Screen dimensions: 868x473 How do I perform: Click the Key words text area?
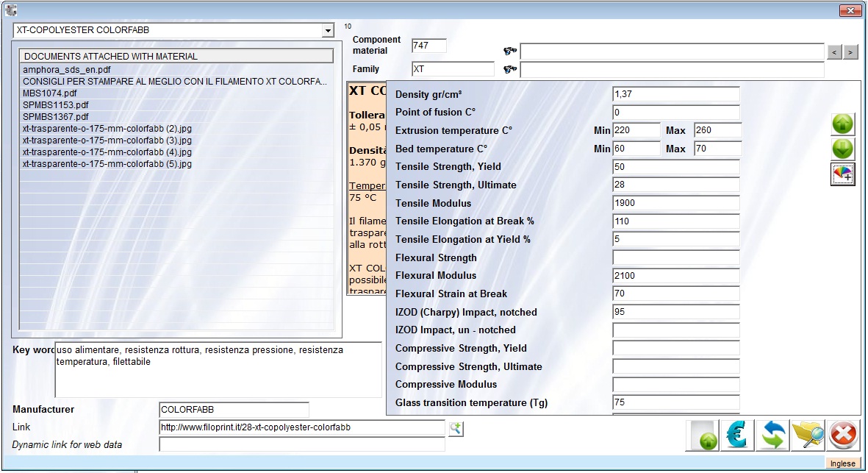click(218, 370)
